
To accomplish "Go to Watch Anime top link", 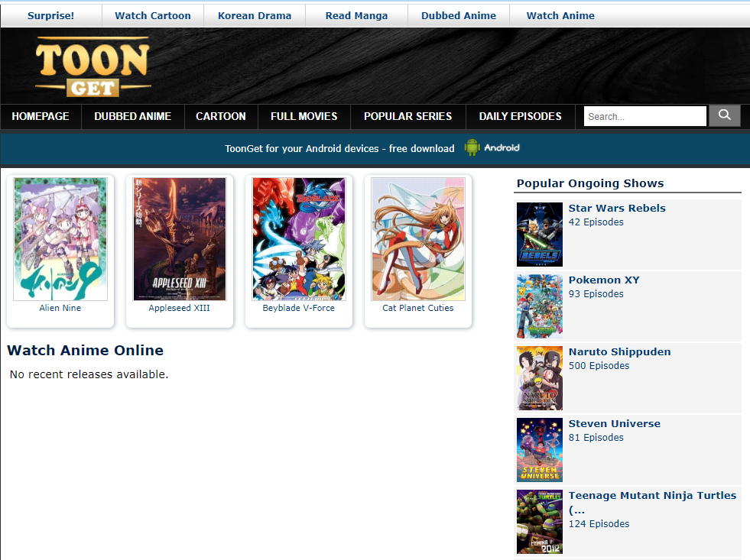I will [560, 16].
